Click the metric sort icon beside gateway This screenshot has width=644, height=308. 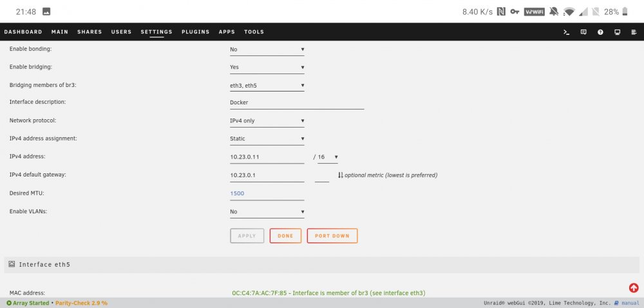[340, 175]
